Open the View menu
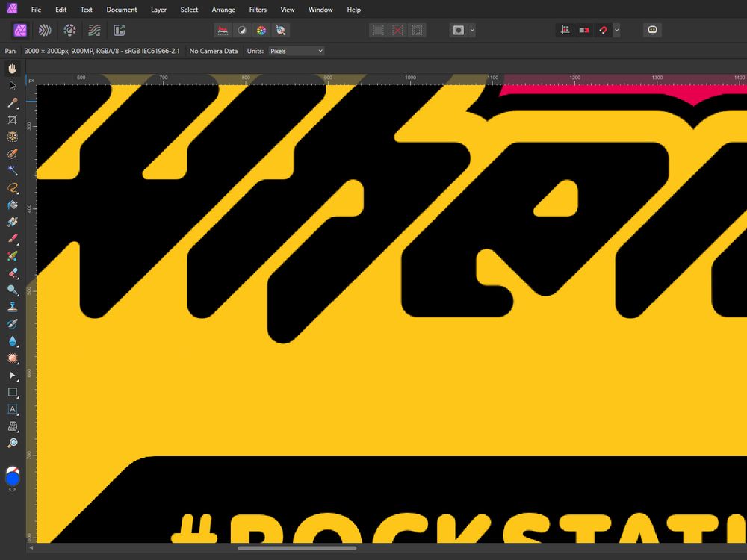747x560 pixels. pos(288,10)
